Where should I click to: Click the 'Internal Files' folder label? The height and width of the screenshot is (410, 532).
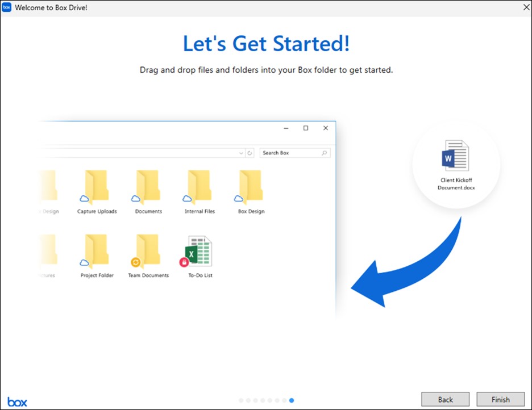click(199, 211)
